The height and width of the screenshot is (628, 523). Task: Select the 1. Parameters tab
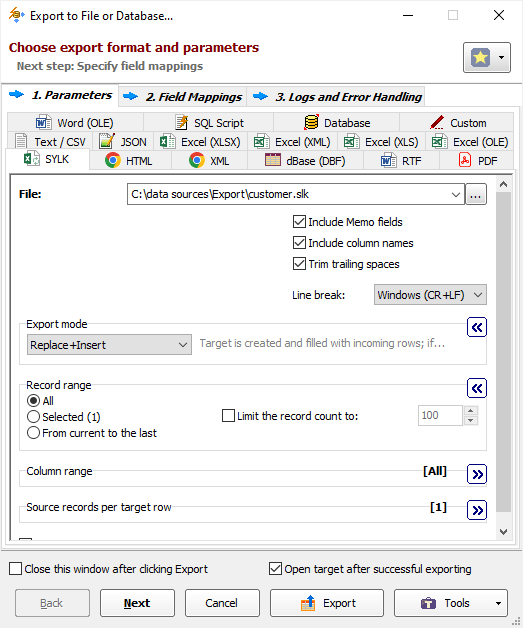tap(60, 95)
